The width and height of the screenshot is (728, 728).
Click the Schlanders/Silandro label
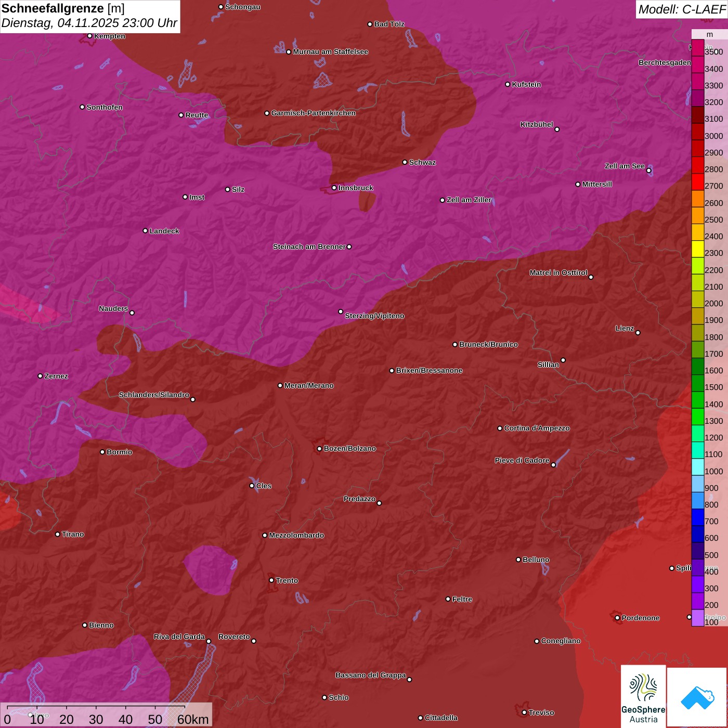coord(154,395)
